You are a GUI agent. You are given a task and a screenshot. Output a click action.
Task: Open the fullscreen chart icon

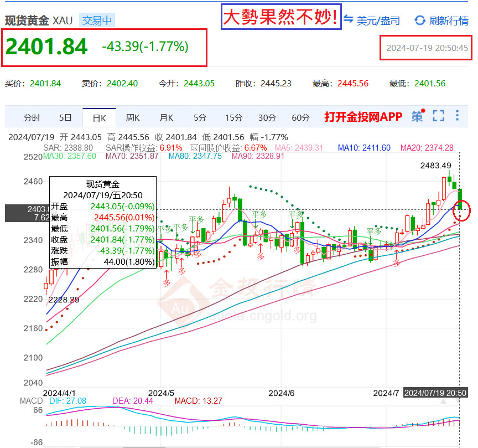click(x=438, y=116)
